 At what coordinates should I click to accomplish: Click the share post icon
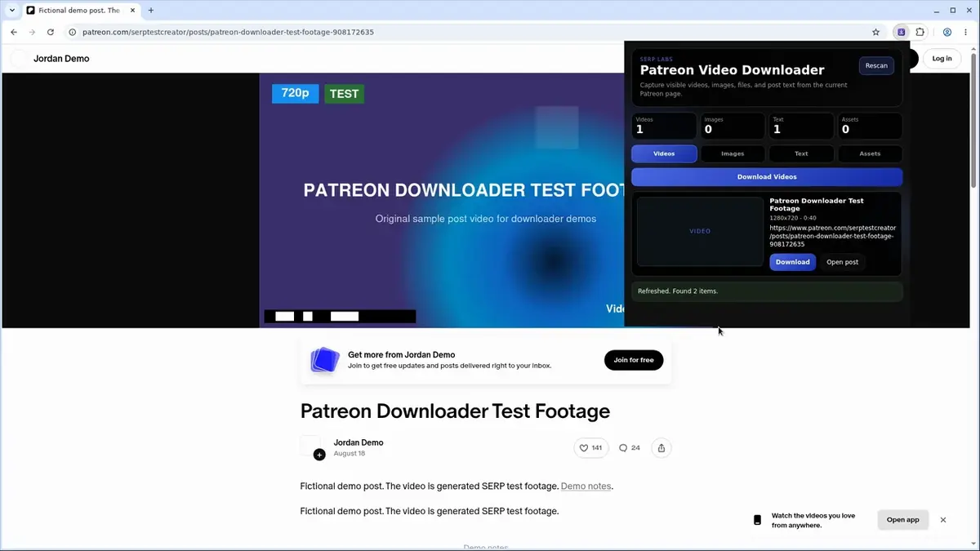[661, 447]
